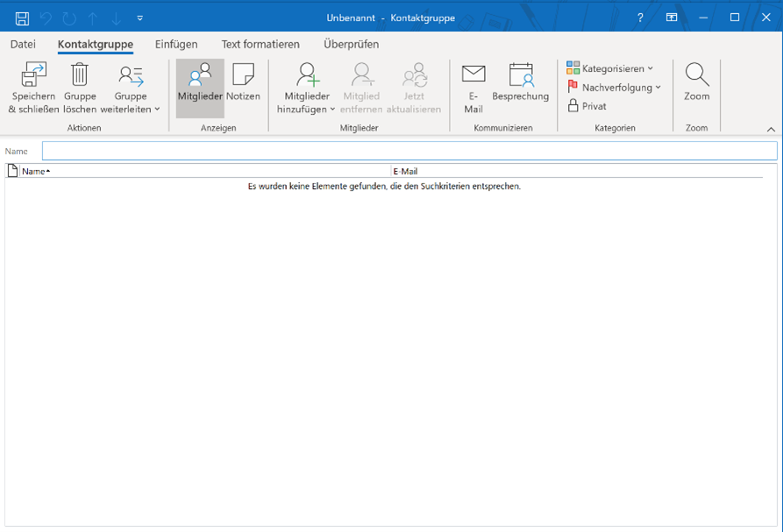The image size is (783, 532).
Task: Click Speichern & schließen icon
Action: (33, 76)
